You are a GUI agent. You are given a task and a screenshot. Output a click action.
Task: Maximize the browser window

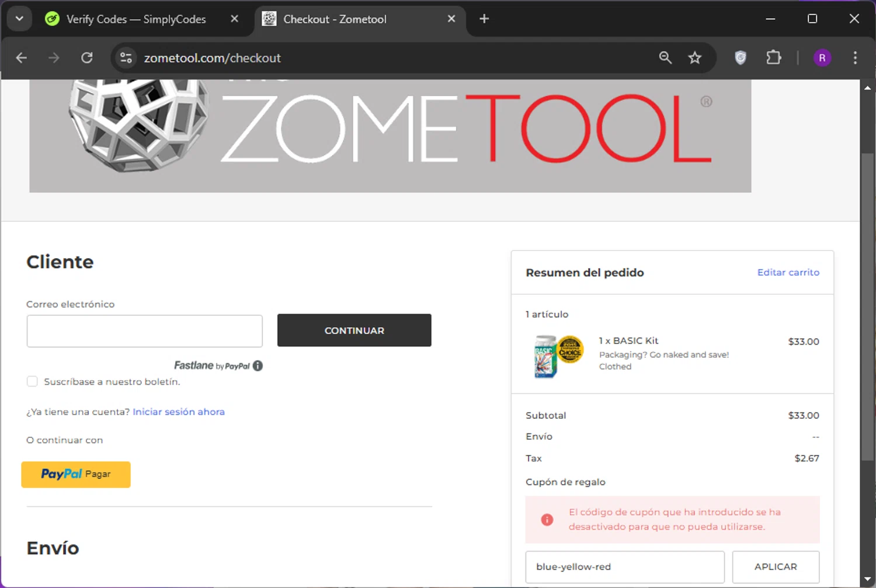tap(812, 19)
